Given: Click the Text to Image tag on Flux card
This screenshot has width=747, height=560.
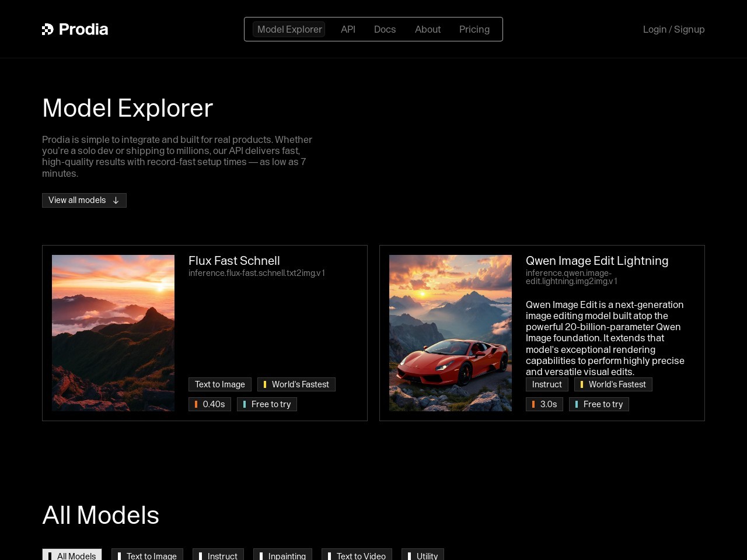Looking at the screenshot, I should (220, 384).
